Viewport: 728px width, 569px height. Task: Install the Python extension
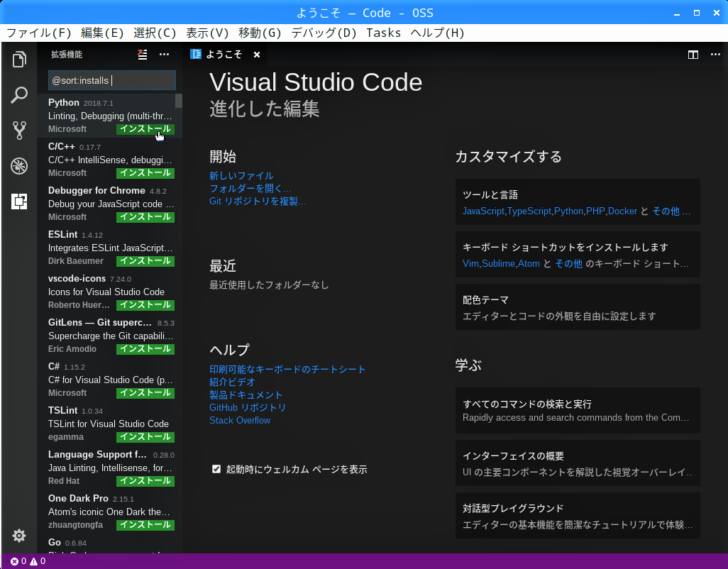pyautogui.click(x=145, y=129)
